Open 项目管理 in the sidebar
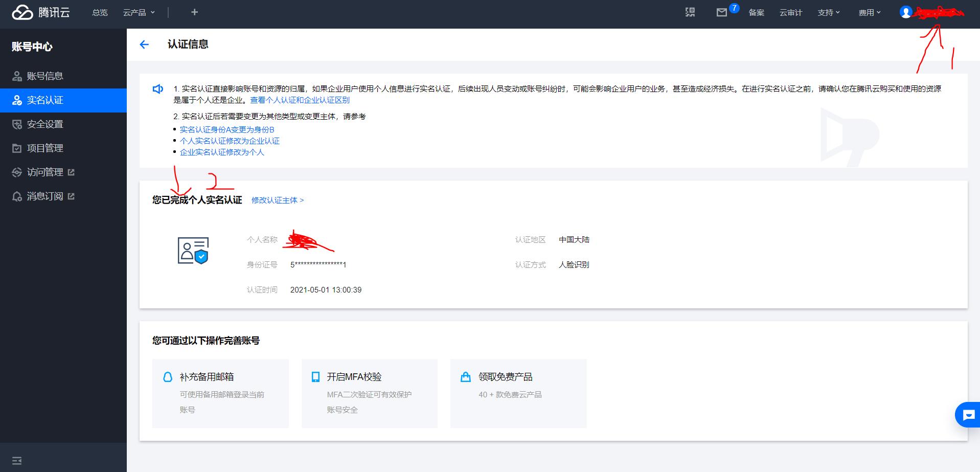Image resolution: width=980 pixels, height=472 pixels. coord(45,148)
